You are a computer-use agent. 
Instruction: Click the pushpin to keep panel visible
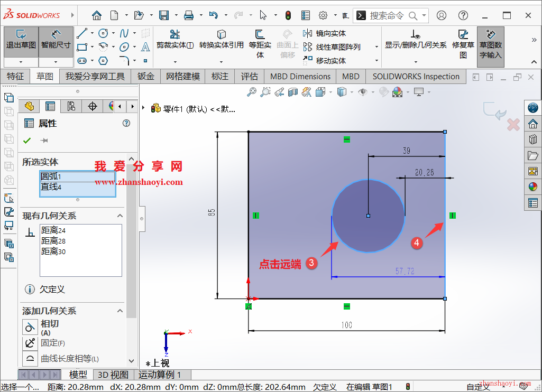click(x=44, y=141)
